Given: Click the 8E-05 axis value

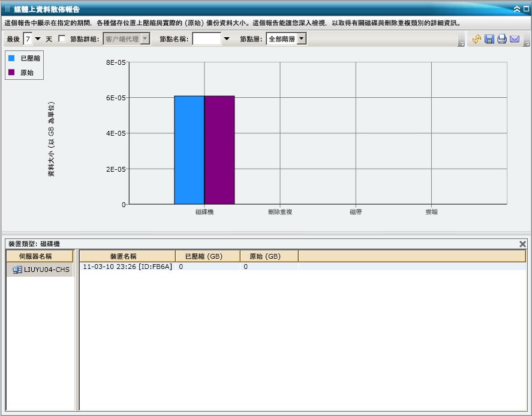Looking at the screenshot, I should [116, 62].
